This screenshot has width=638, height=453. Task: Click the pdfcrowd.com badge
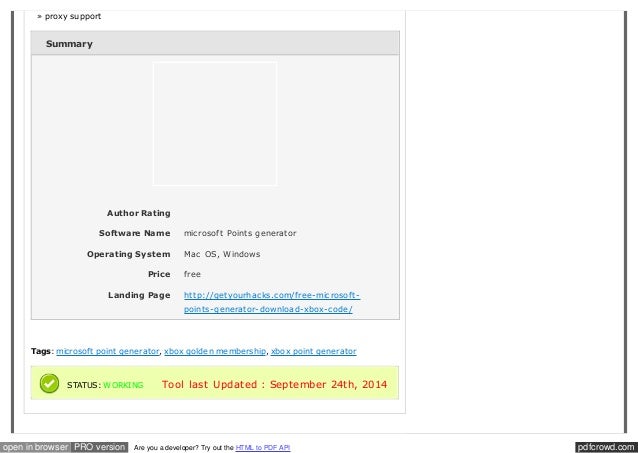click(606, 447)
